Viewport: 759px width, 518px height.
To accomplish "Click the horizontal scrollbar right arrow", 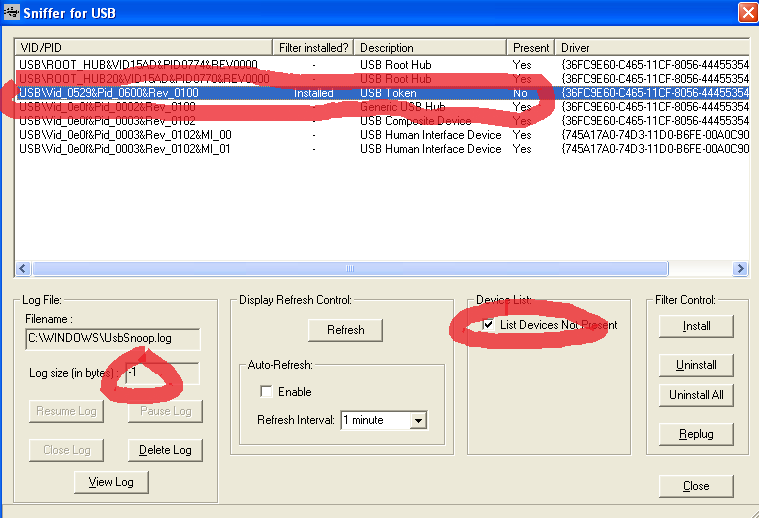I will click(x=741, y=269).
